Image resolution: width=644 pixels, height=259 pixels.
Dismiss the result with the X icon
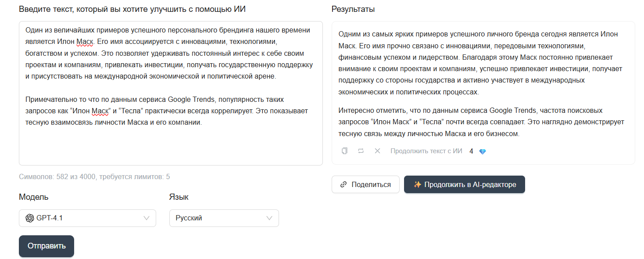pos(377,151)
